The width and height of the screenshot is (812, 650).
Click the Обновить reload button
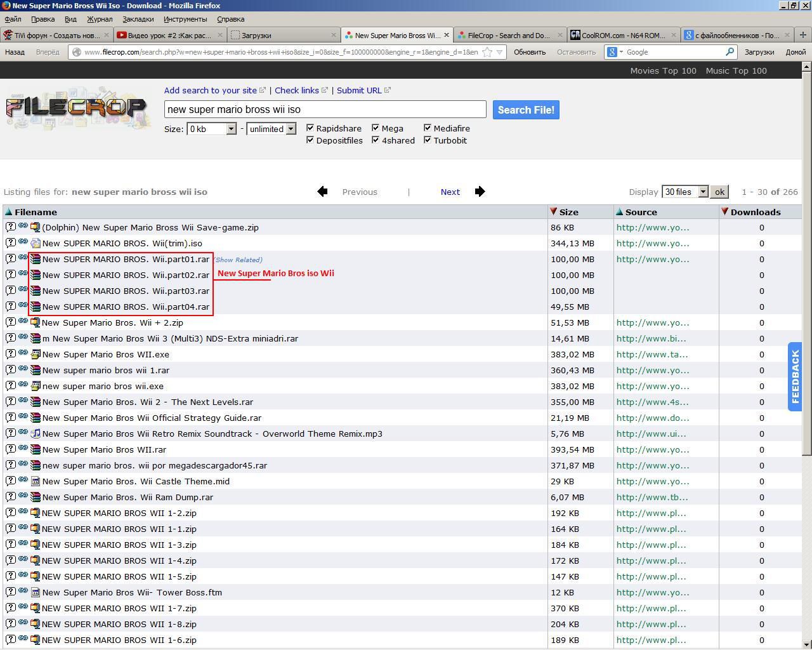pos(530,52)
